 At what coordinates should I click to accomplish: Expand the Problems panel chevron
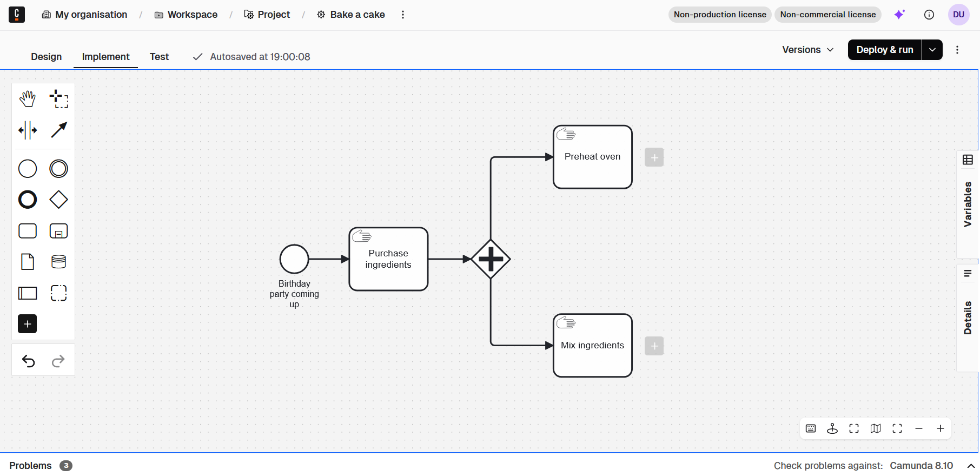[971, 466]
